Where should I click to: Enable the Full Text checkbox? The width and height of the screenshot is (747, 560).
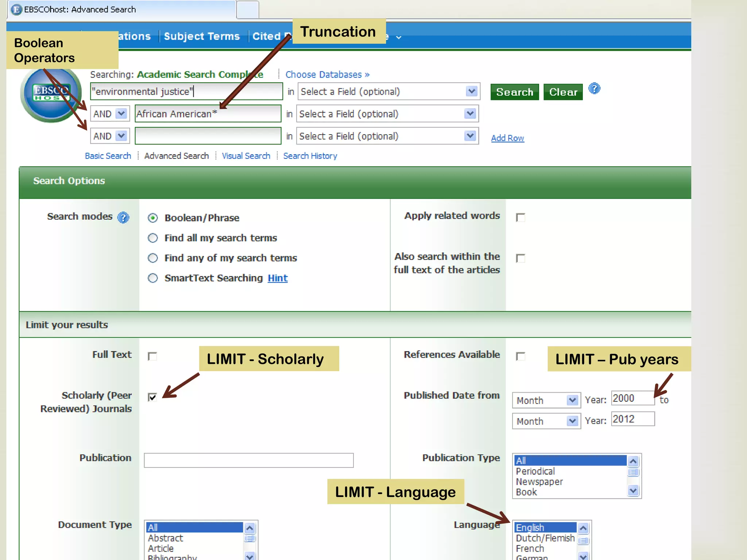[x=152, y=356]
